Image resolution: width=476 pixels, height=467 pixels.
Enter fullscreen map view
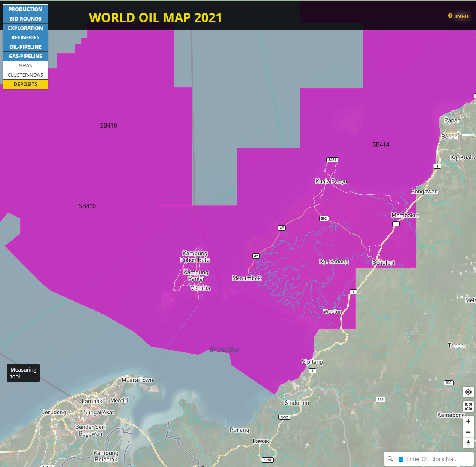(x=468, y=407)
